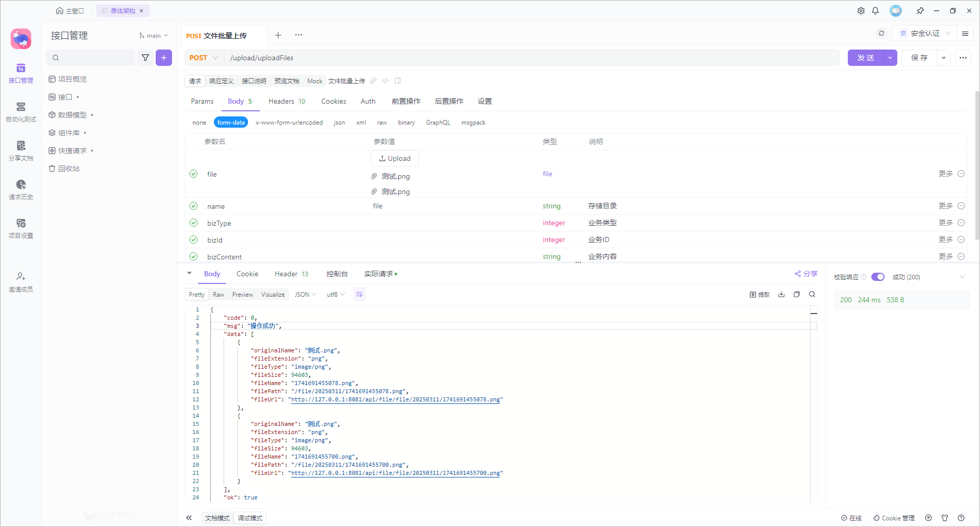Click the refresh icon near 安全认证
The image size is (980, 527).
(x=881, y=33)
